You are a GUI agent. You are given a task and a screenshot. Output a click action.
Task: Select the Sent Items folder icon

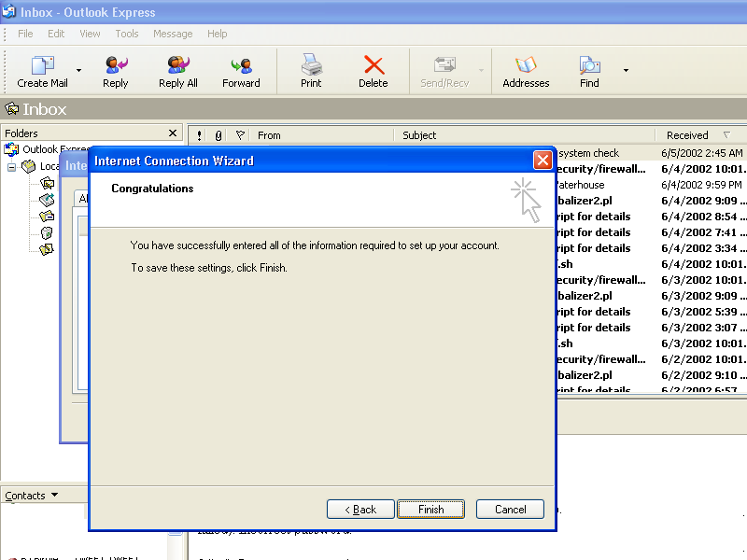(x=47, y=217)
